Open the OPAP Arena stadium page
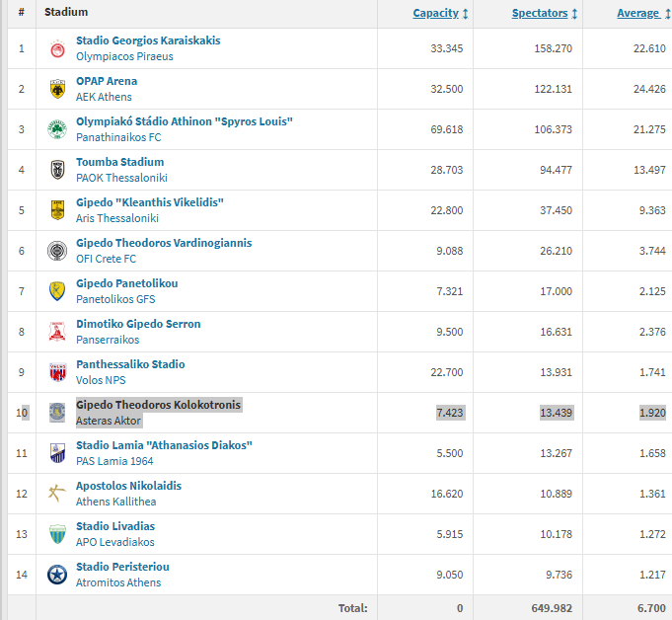 [107, 81]
